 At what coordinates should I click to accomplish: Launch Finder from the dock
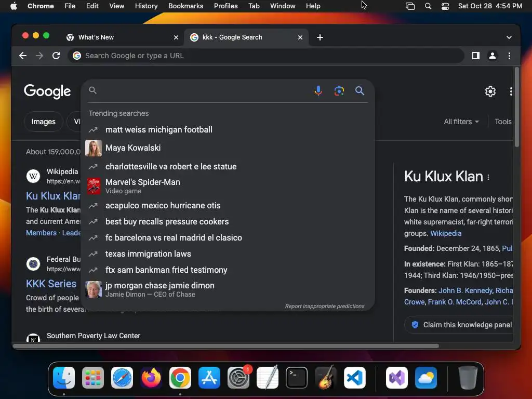coord(64,378)
